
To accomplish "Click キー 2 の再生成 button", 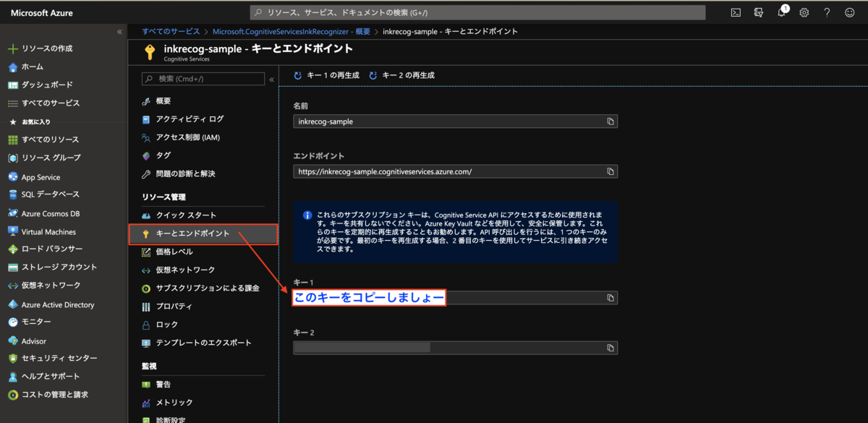I will [x=401, y=75].
